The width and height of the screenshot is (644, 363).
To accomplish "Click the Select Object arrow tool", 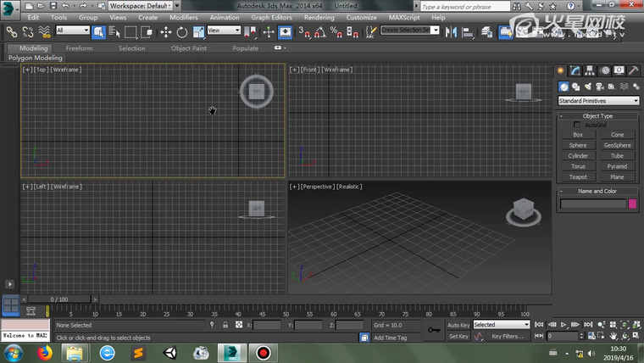I will [99, 31].
